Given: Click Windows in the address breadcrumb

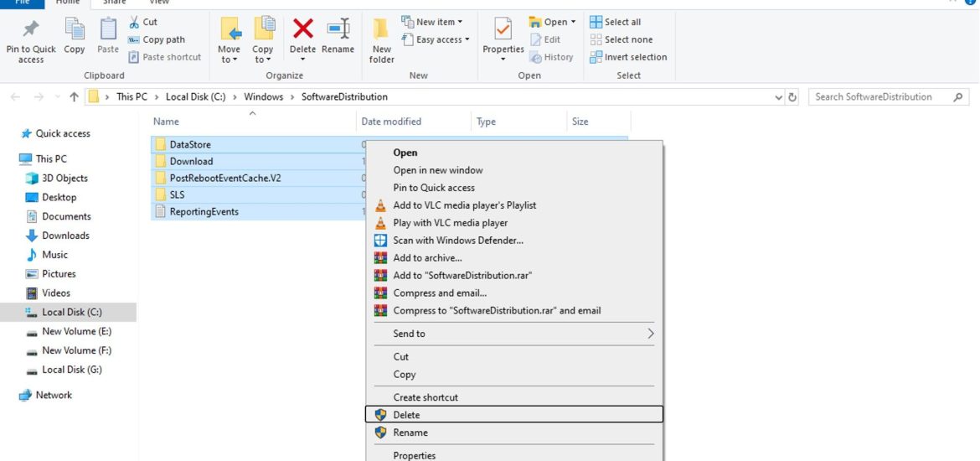Looking at the screenshot, I should coord(264,97).
